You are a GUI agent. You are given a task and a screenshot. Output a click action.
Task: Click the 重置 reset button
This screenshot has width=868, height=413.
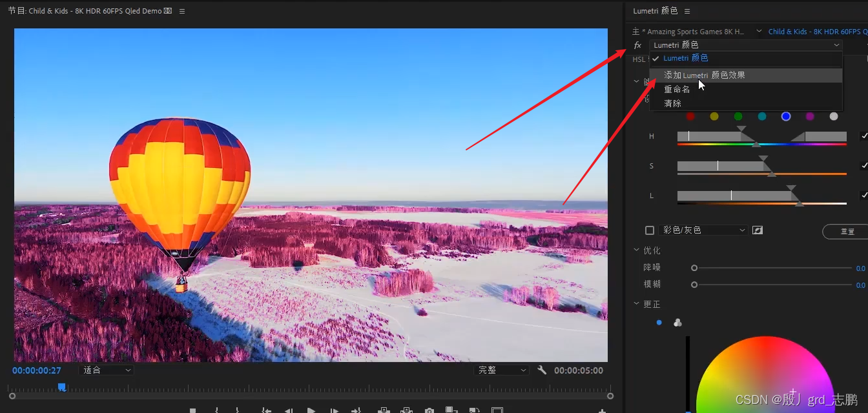click(847, 231)
